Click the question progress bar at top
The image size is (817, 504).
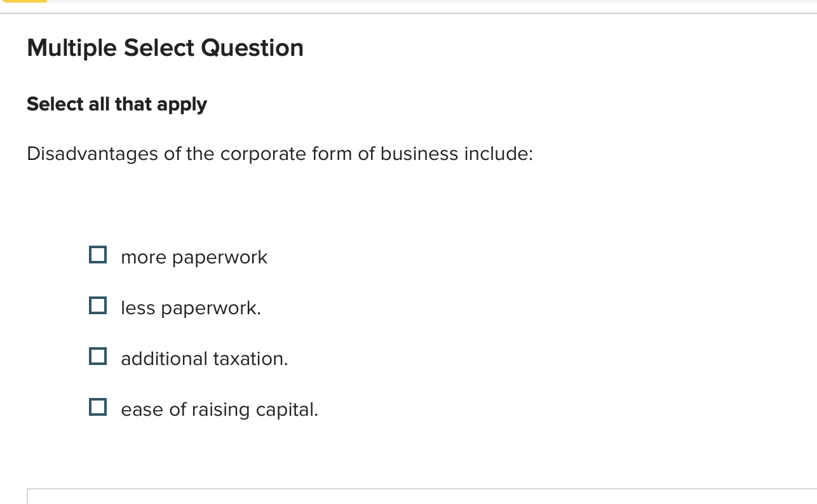[408, 3]
